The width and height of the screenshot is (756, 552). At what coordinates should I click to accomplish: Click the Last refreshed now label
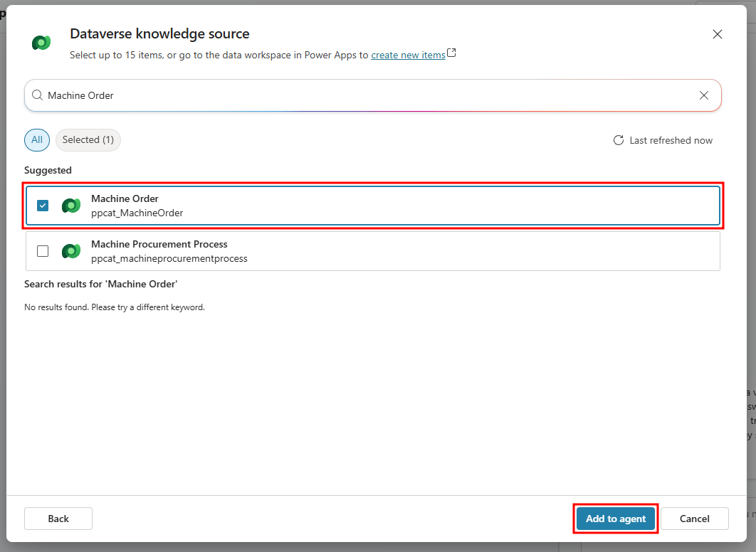pyautogui.click(x=671, y=140)
